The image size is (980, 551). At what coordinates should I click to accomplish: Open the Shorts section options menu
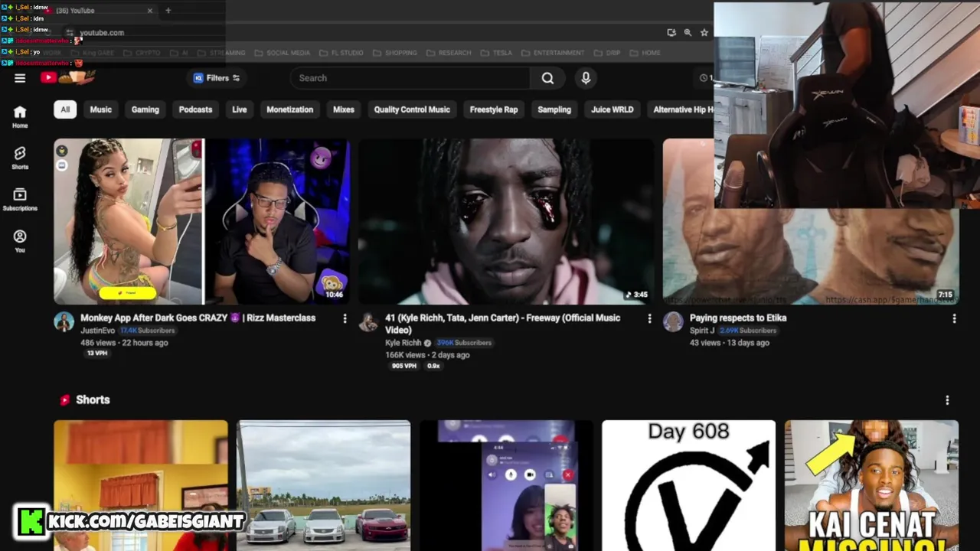(947, 400)
